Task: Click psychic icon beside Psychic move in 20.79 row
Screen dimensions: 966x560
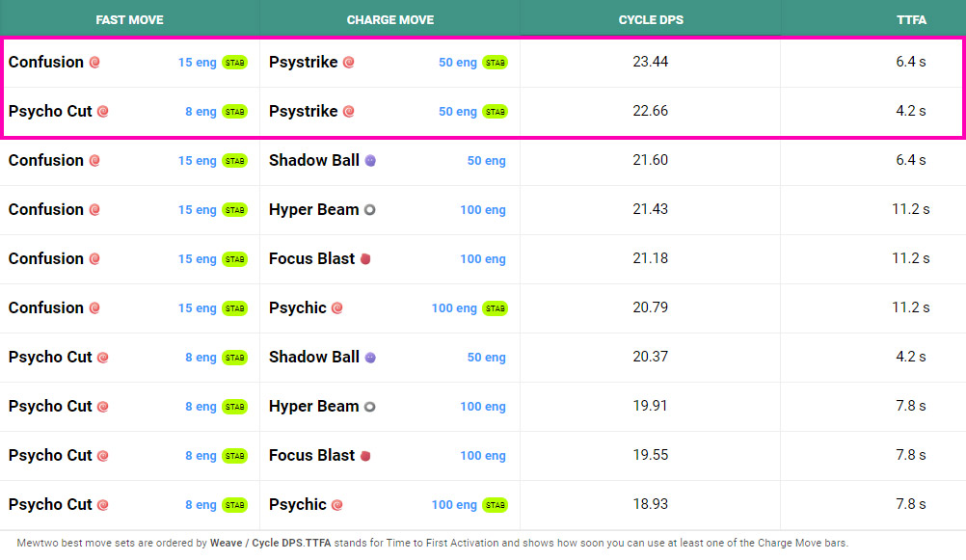Action: (337, 308)
